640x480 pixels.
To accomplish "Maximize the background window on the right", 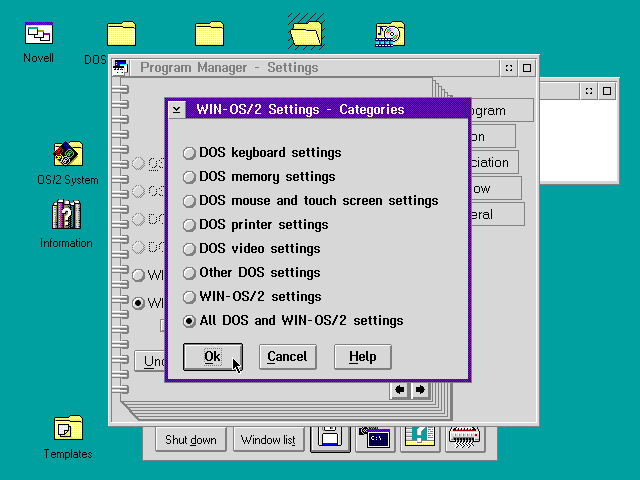I will tap(607, 91).
